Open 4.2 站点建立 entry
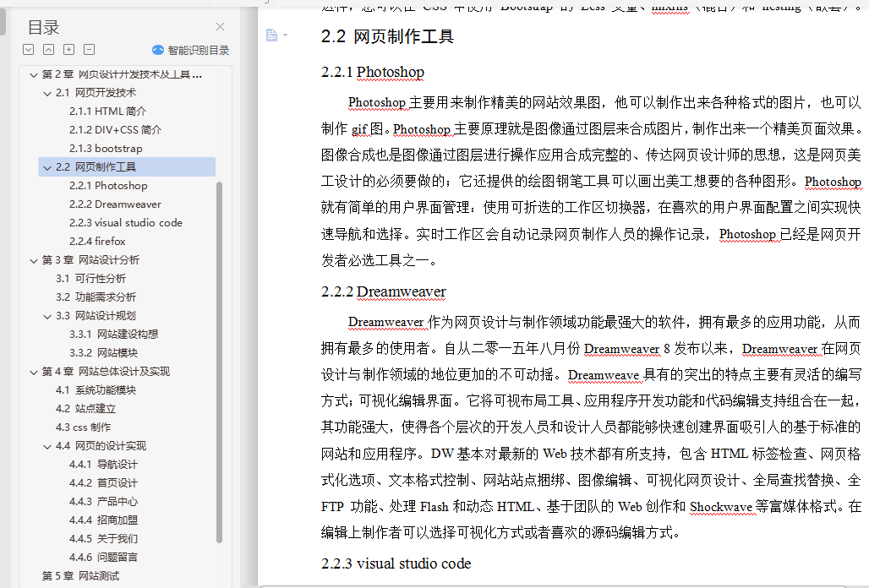This screenshot has width=869, height=588. point(86,409)
